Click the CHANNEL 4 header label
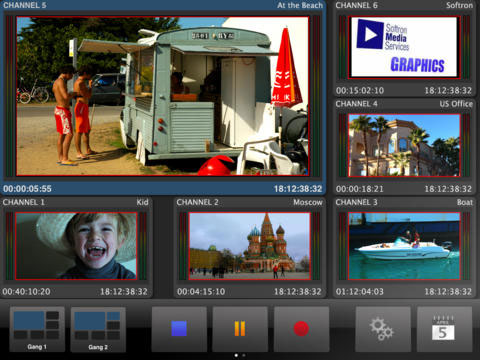 357,104
